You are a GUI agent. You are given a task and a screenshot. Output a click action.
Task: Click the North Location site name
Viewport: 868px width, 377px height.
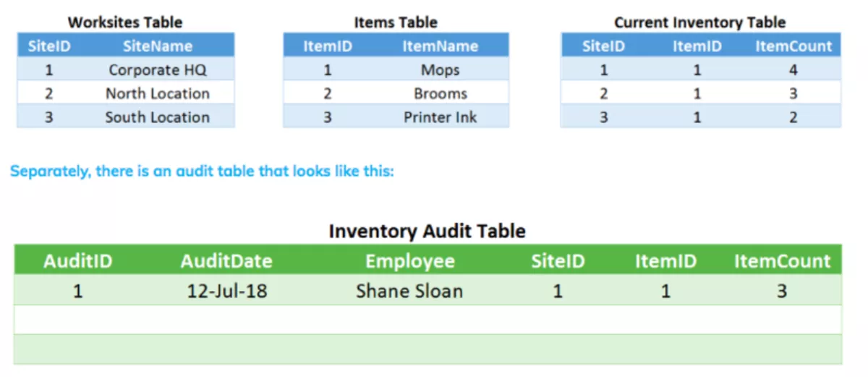158,93
